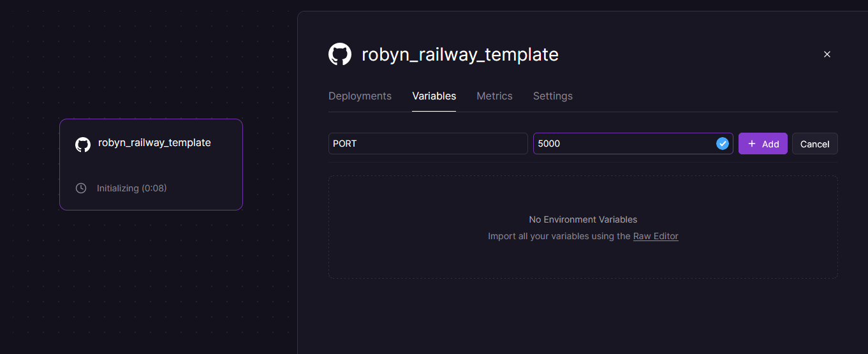The height and width of the screenshot is (354, 868).
Task: Select the robyn_railway_template service card
Action: click(x=151, y=165)
